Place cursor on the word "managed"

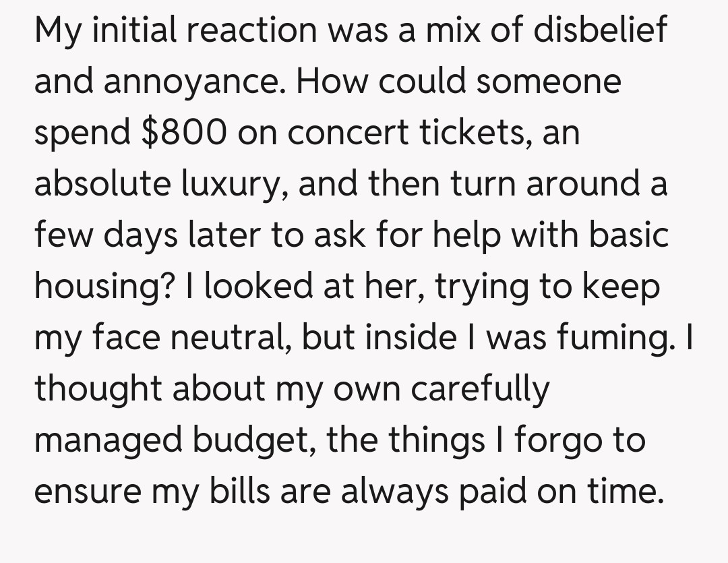click(108, 440)
